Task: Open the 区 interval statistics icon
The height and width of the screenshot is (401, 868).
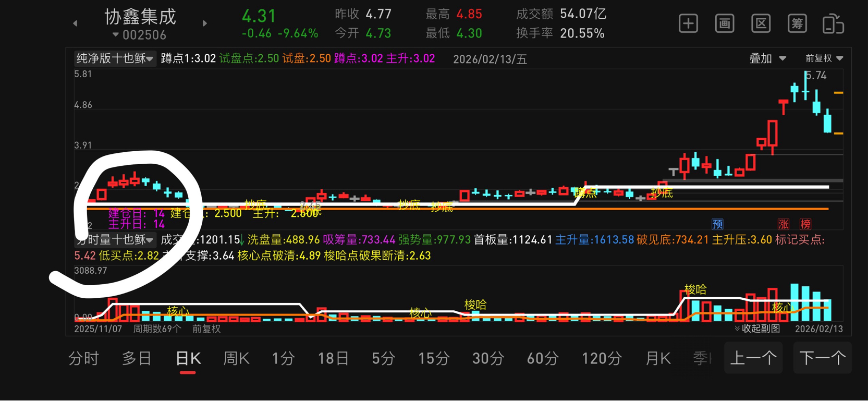Action: (x=761, y=24)
